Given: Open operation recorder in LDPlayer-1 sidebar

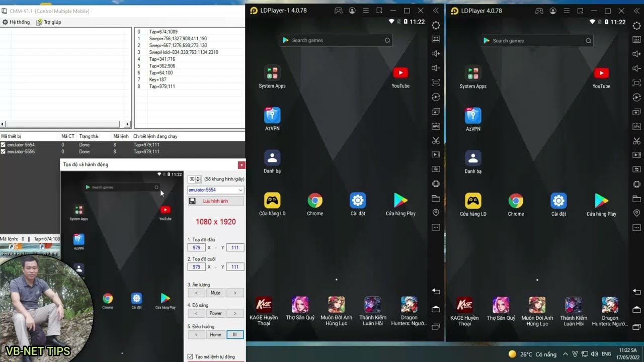Looking at the screenshot, I should pyautogui.click(x=436, y=97).
